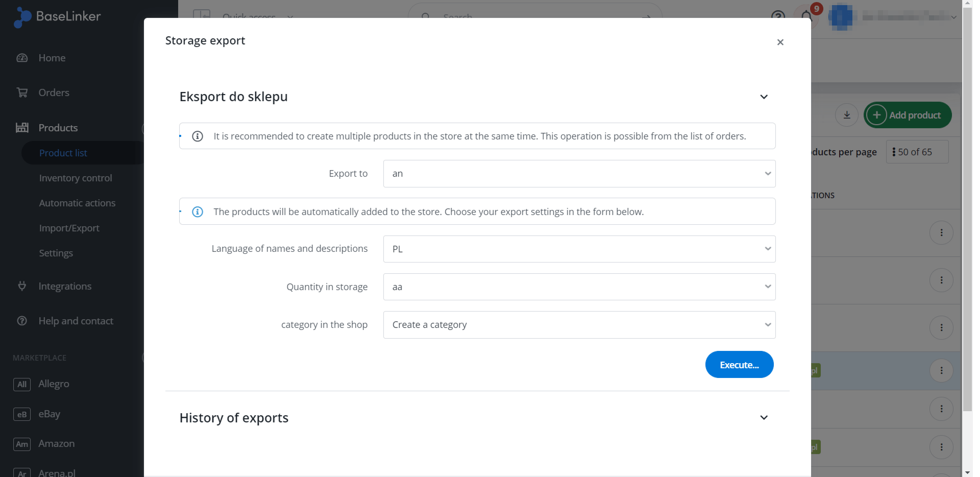Open the Quantity in storage dropdown
Viewport: 980px width, 477px height.
579,287
